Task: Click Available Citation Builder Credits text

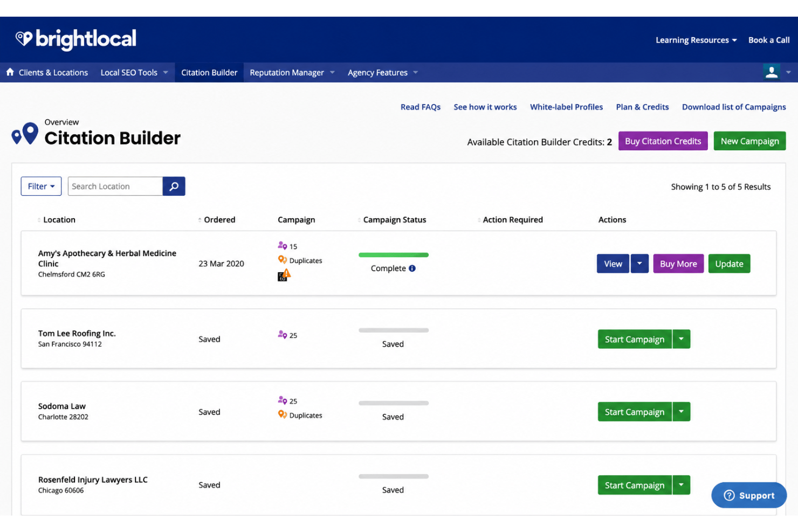Action: pyautogui.click(x=539, y=142)
